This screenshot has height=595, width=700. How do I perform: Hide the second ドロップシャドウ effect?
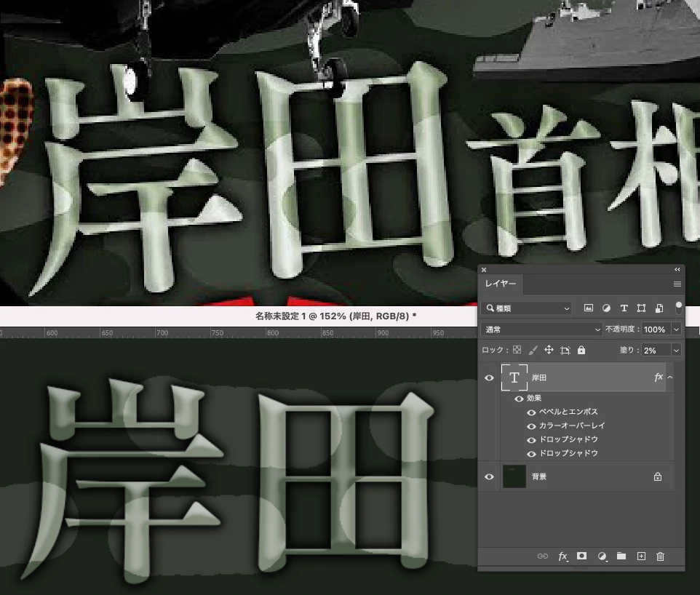(531, 454)
